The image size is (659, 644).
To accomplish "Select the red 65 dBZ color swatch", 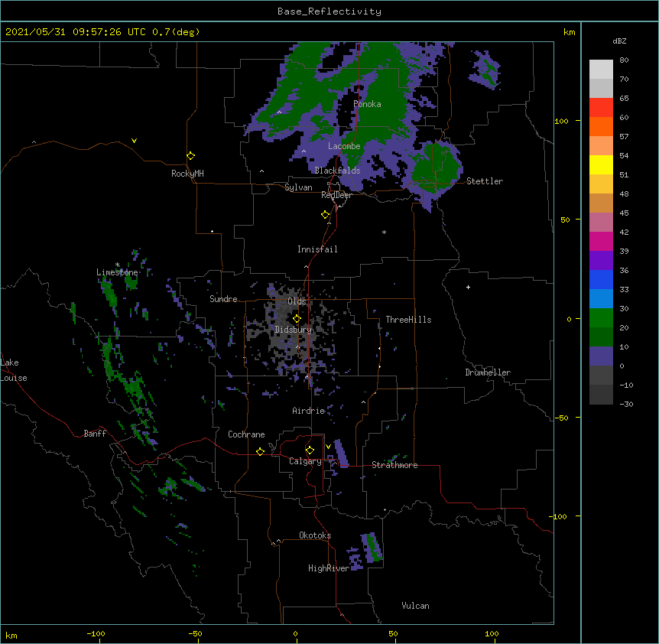I will click(x=601, y=108).
